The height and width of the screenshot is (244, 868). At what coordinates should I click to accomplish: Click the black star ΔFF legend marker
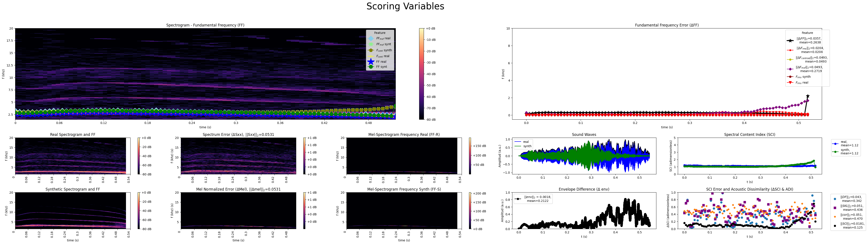(x=790, y=41)
